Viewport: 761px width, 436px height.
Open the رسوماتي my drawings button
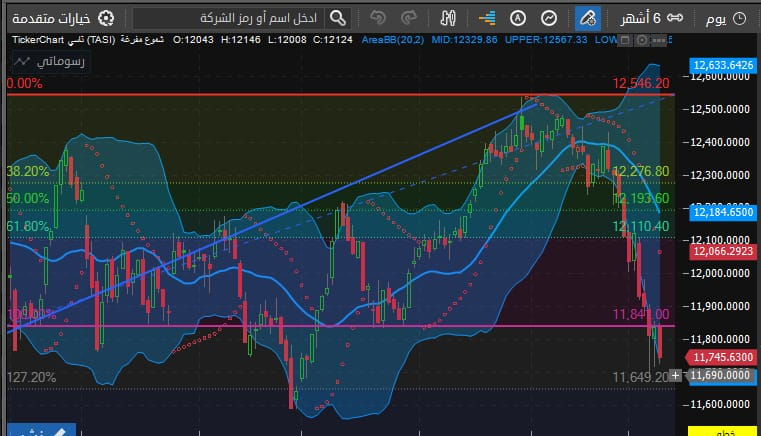[x=50, y=62]
